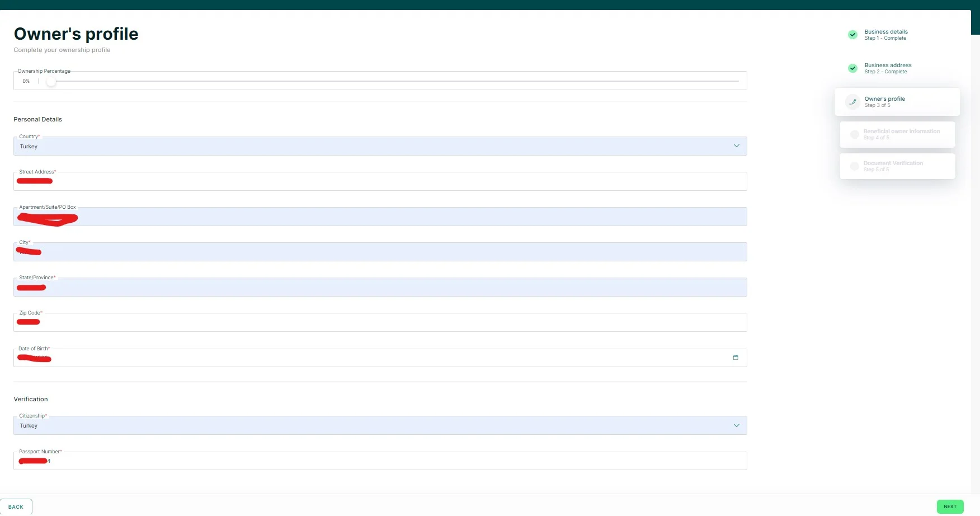
Task: Click the Date of Birth calendar icon
Action: (736, 358)
